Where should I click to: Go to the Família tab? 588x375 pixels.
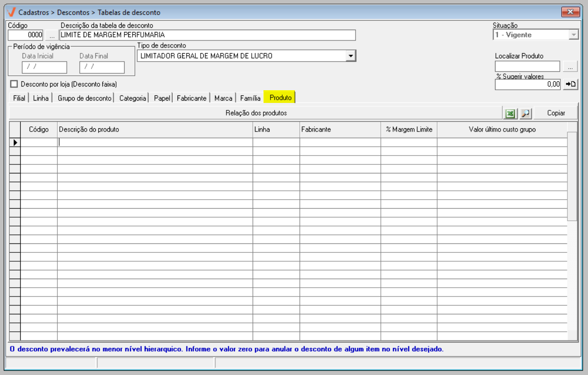click(250, 98)
